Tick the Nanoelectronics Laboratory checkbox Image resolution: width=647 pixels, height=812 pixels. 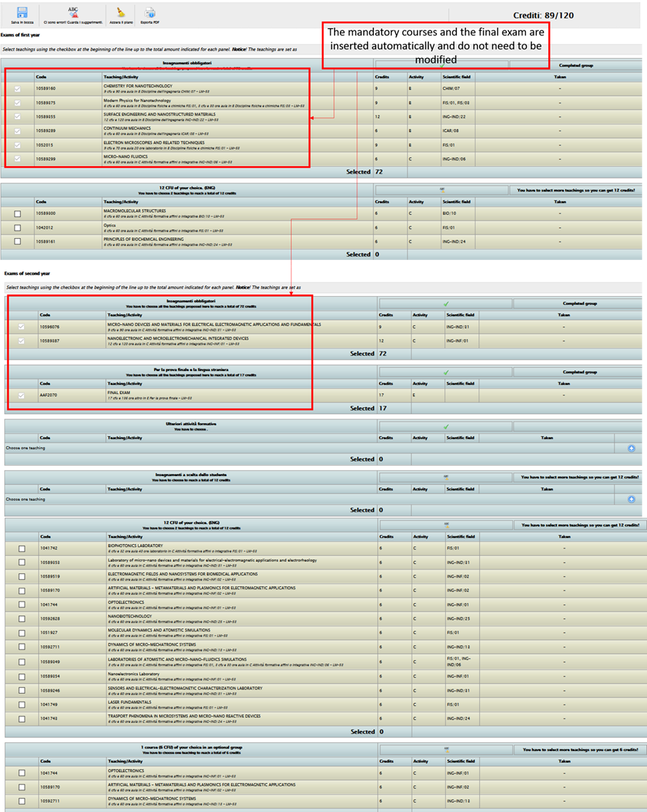22,676
